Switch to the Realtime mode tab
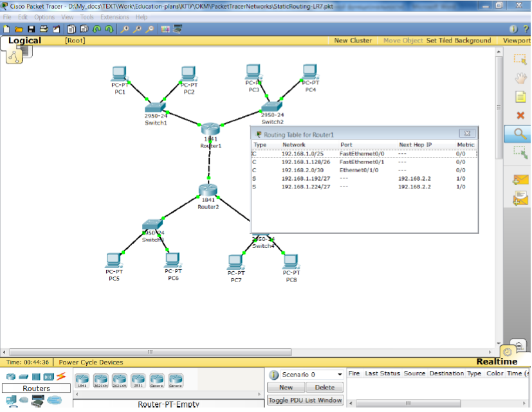The image size is (532, 412). tap(497, 361)
